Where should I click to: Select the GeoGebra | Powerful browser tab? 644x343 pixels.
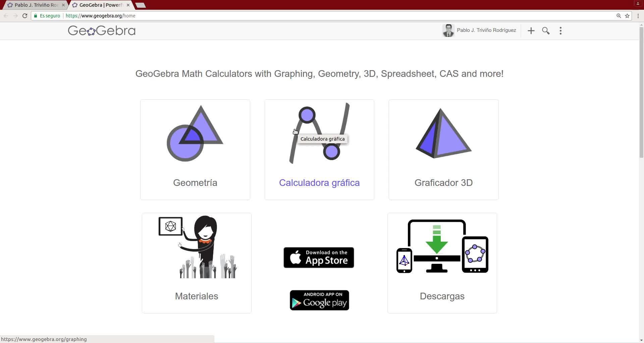tap(101, 5)
